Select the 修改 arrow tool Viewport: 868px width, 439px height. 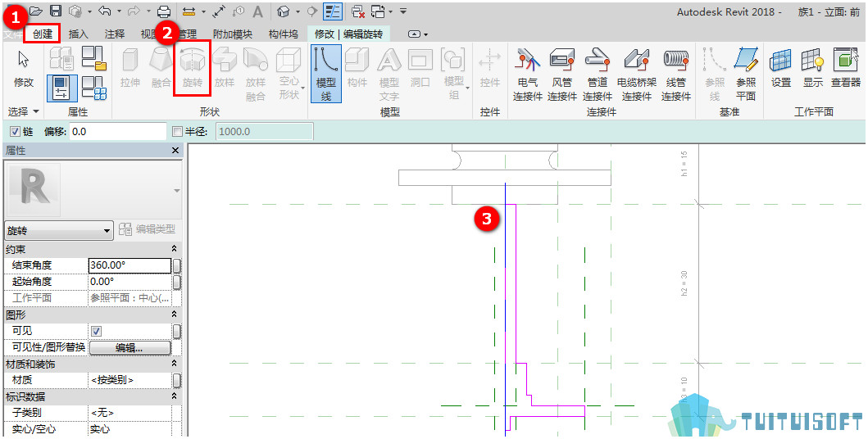click(23, 69)
